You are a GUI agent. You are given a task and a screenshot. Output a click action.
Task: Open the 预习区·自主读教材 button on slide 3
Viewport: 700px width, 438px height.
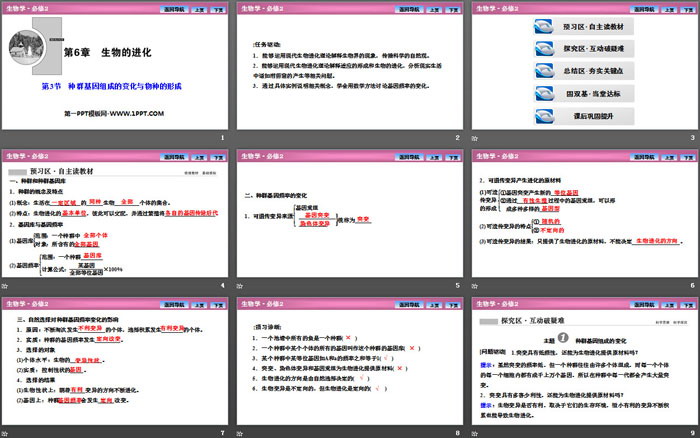coord(584,26)
